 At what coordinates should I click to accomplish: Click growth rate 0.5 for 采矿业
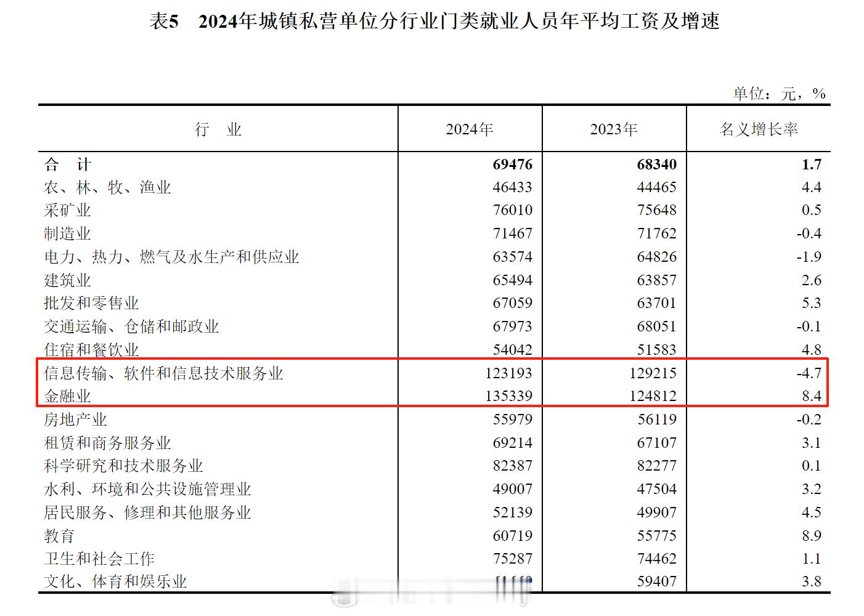coord(812,210)
